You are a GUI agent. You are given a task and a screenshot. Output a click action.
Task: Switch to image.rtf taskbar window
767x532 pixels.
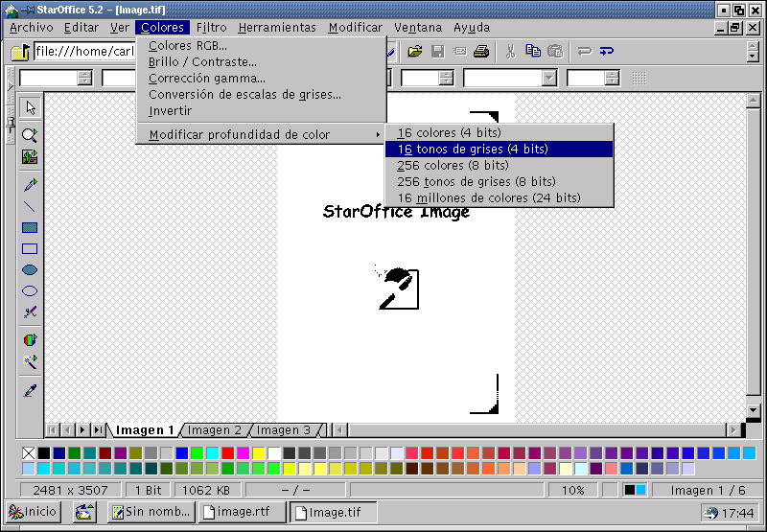pyautogui.click(x=242, y=512)
